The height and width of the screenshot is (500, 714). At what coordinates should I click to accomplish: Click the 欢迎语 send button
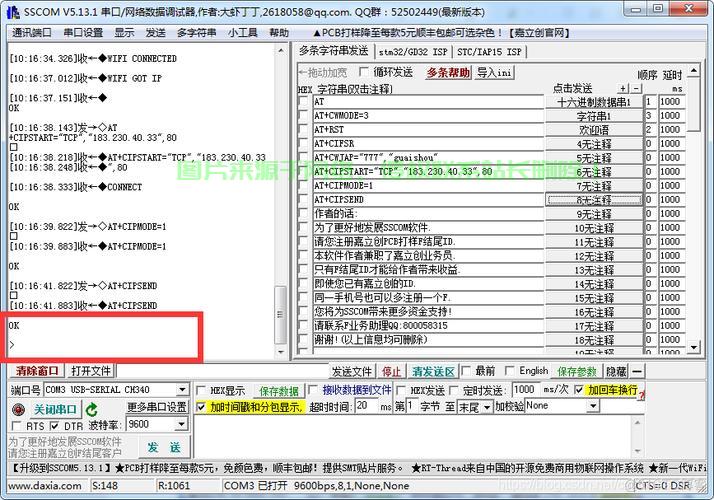594,130
